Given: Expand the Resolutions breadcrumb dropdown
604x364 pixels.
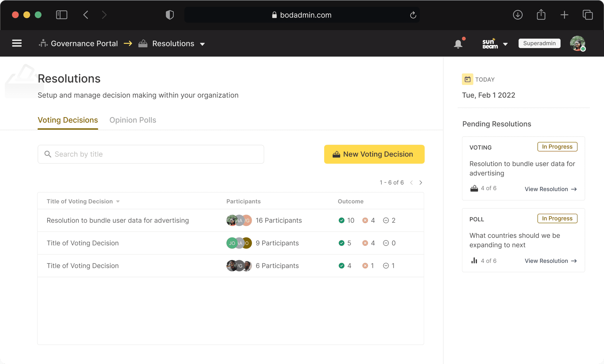Looking at the screenshot, I should point(202,44).
